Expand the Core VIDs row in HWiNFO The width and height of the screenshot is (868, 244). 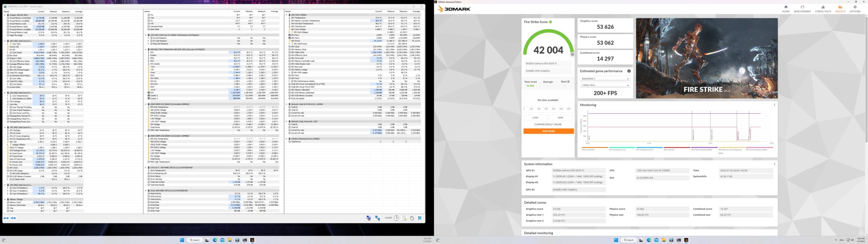(8, 44)
